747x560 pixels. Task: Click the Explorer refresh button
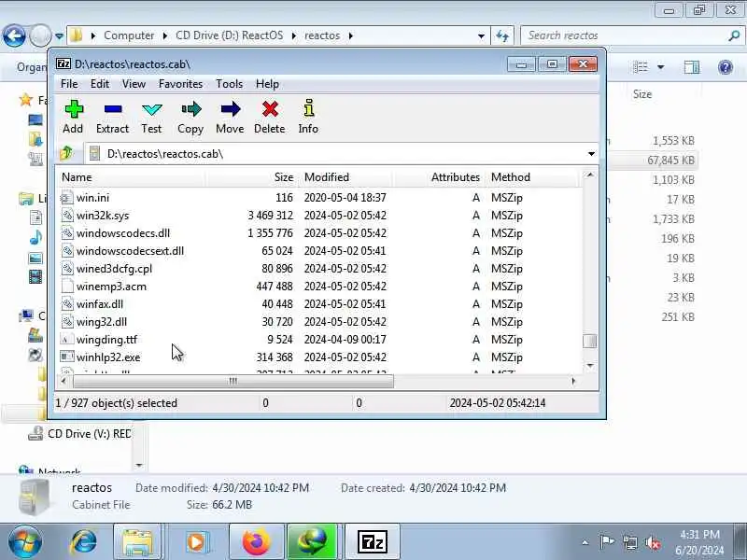pyautogui.click(x=502, y=35)
